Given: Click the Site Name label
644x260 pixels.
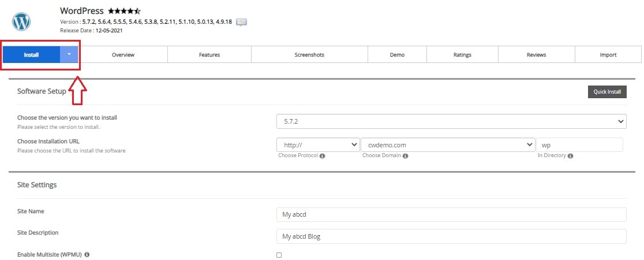Looking at the screenshot, I should click(x=31, y=211).
